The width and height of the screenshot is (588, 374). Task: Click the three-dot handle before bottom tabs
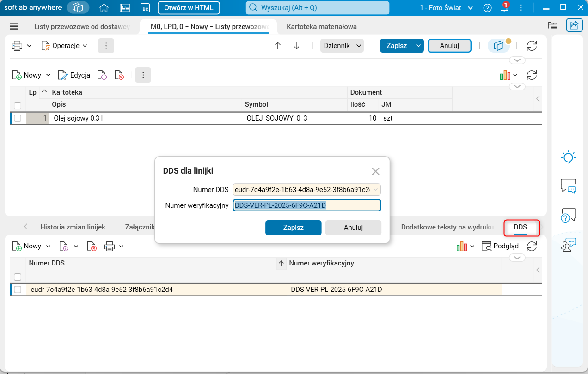click(x=12, y=227)
